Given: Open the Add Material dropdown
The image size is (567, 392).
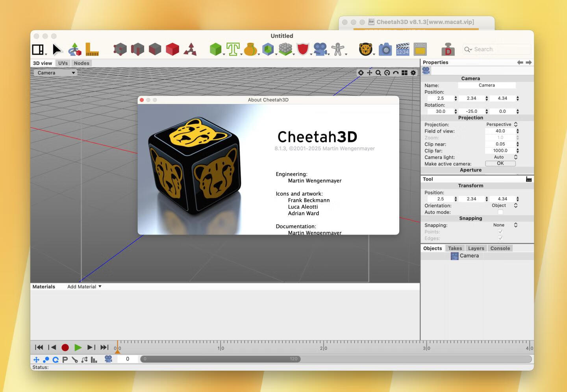Looking at the screenshot, I should coord(84,287).
